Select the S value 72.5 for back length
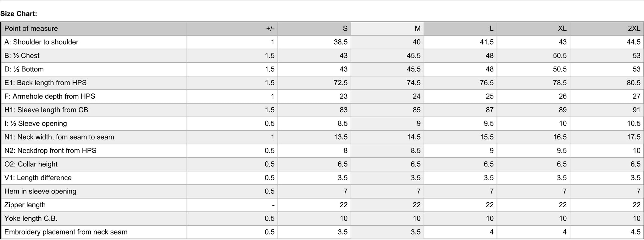This screenshot has width=644, height=240. 341,83
